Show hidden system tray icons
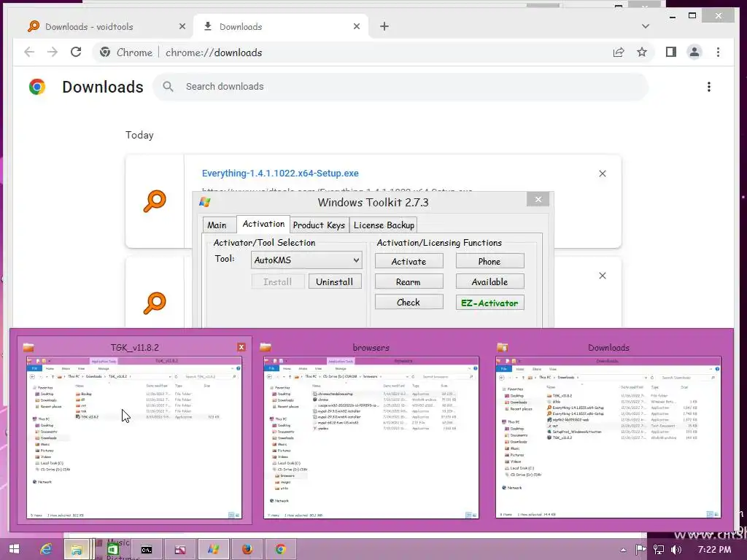The height and width of the screenshot is (560, 747). point(623,550)
